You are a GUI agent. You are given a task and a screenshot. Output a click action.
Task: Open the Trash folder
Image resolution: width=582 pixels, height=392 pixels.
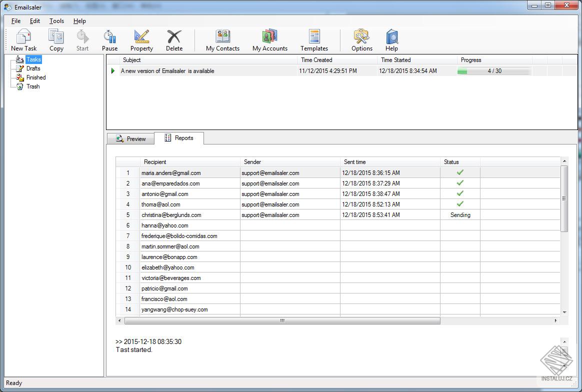(x=32, y=86)
